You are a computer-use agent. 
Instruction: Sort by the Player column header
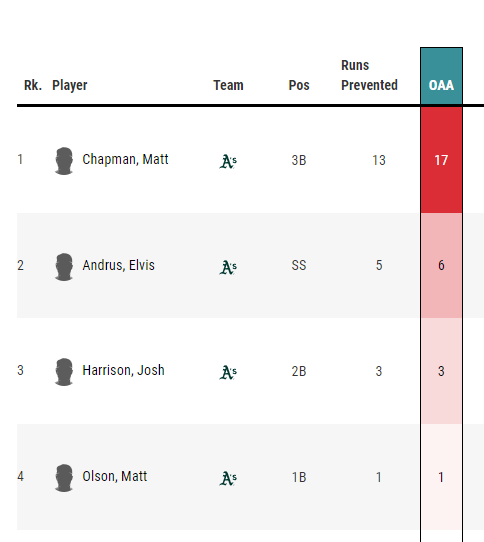pos(69,85)
